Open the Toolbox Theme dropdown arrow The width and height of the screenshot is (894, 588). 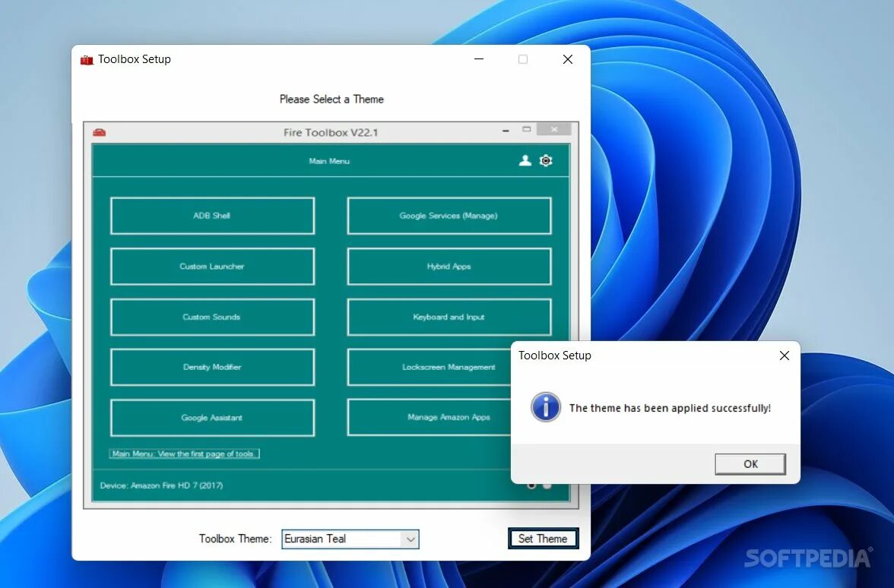[411, 539]
